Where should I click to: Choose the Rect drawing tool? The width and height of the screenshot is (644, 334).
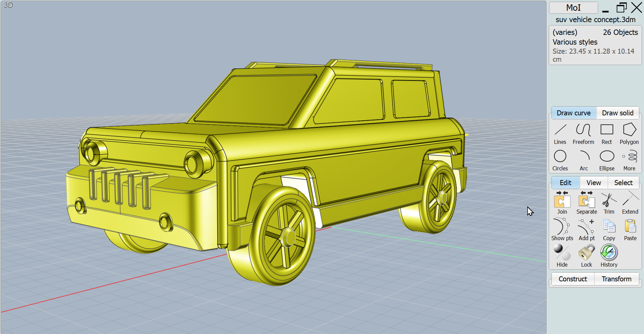tap(607, 134)
